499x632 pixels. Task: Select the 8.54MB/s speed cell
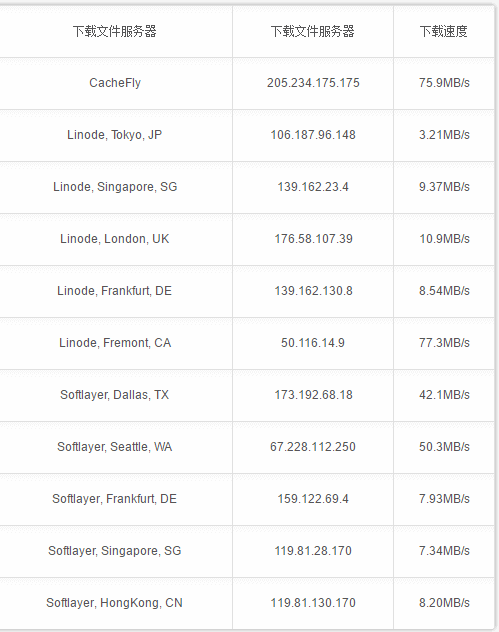(444, 291)
